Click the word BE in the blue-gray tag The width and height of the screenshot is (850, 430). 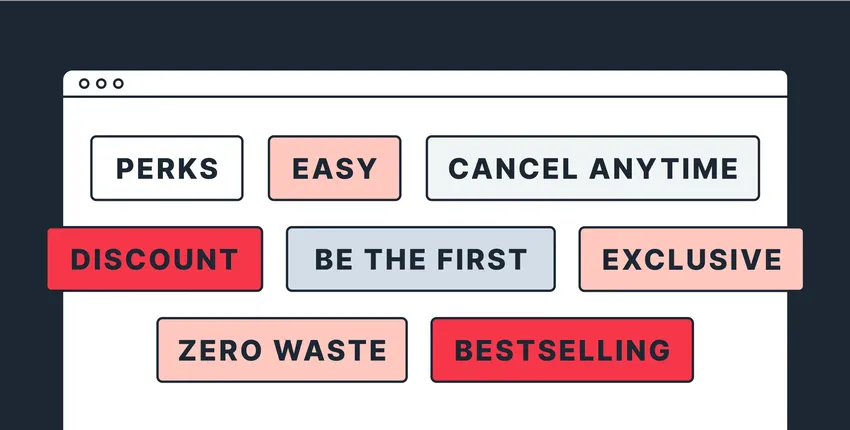pos(333,259)
